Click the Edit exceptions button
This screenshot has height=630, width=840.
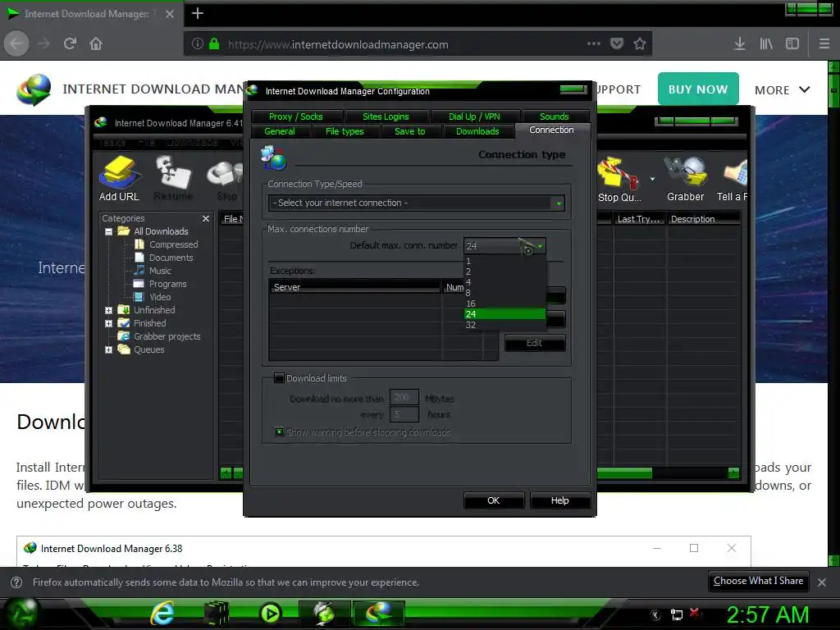click(x=535, y=343)
